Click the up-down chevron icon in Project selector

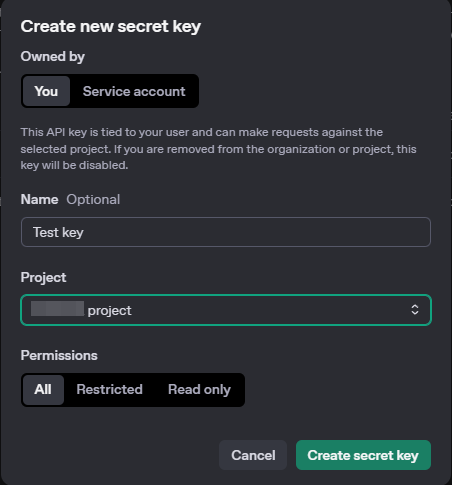pyautogui.click(x=415, y=310)
